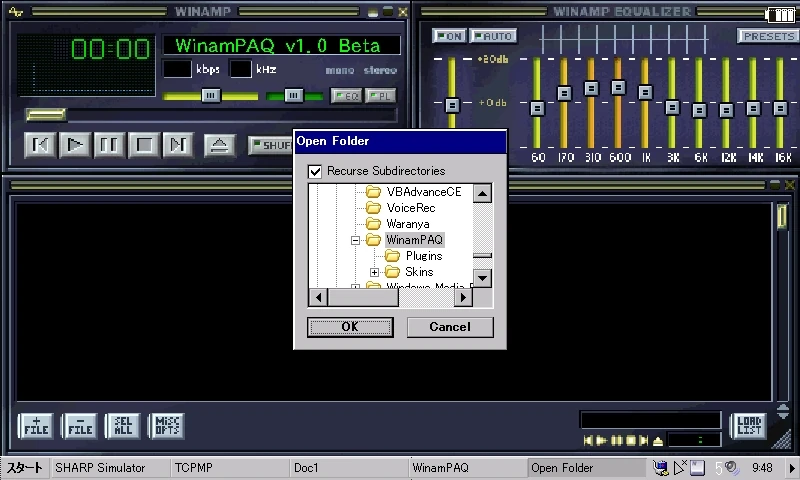Expand the Skins folder node
800x480 pixels.
374,272
